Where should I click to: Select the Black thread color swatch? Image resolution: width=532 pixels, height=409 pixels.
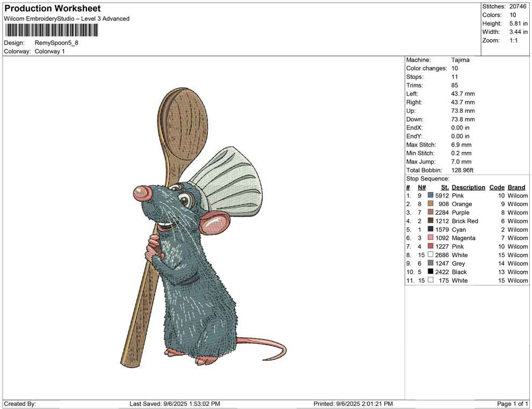click(x=430, y=272)
